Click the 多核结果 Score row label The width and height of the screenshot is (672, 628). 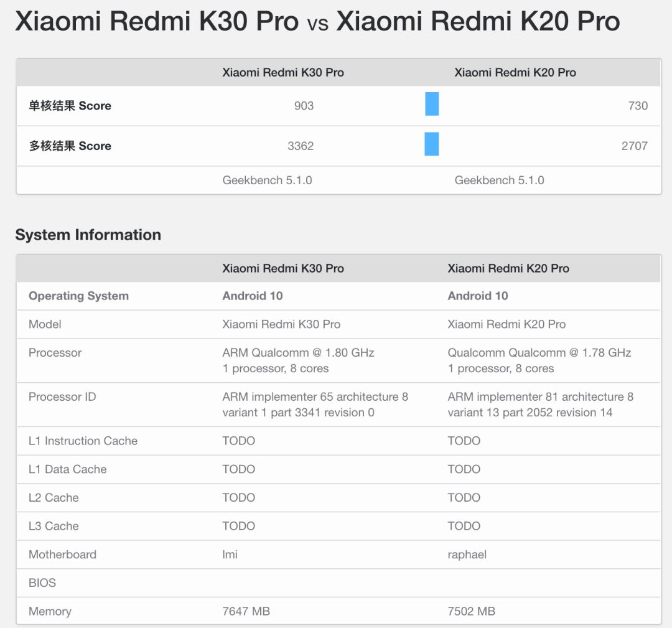70,146
